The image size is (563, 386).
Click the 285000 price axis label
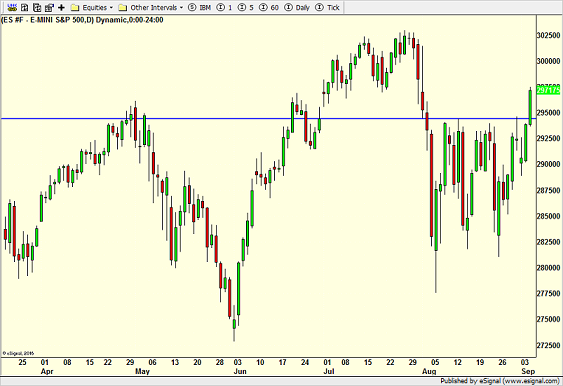(548, 216)
